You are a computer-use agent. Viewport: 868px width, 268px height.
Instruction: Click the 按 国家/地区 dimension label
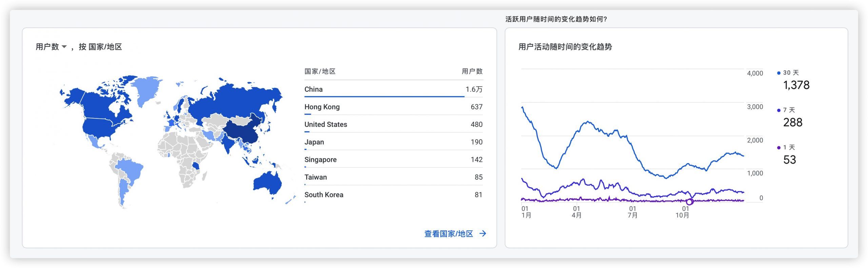point(100,47)
